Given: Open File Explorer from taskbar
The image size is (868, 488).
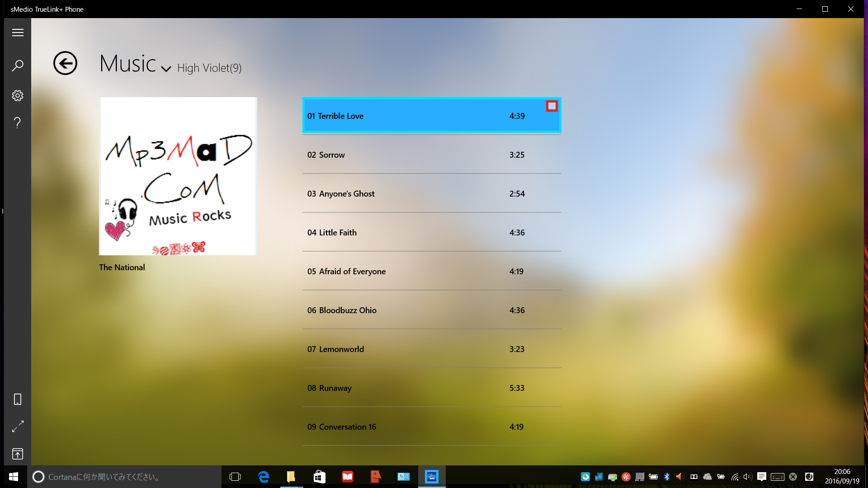Looking at the screenshot, I should (291, 477).
